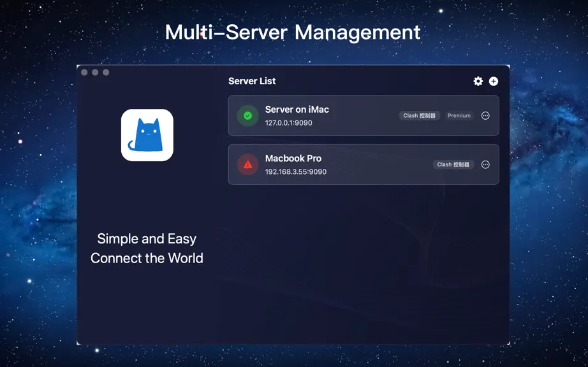
Task: Click the Premium tag on Server on iMac
Action: click(459, 116)
